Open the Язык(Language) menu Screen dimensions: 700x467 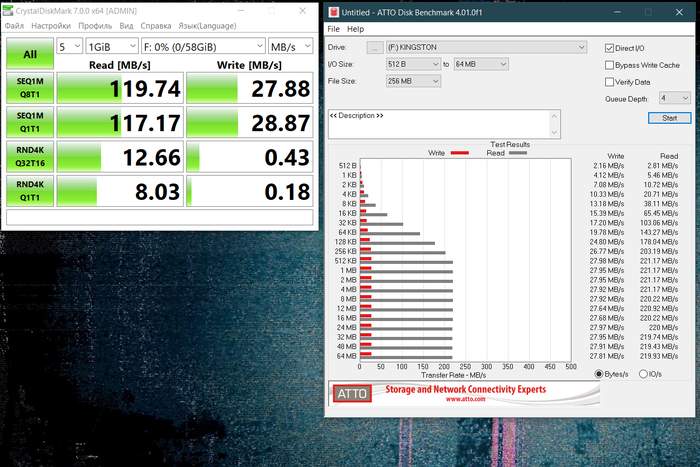(x=208, y=26)
